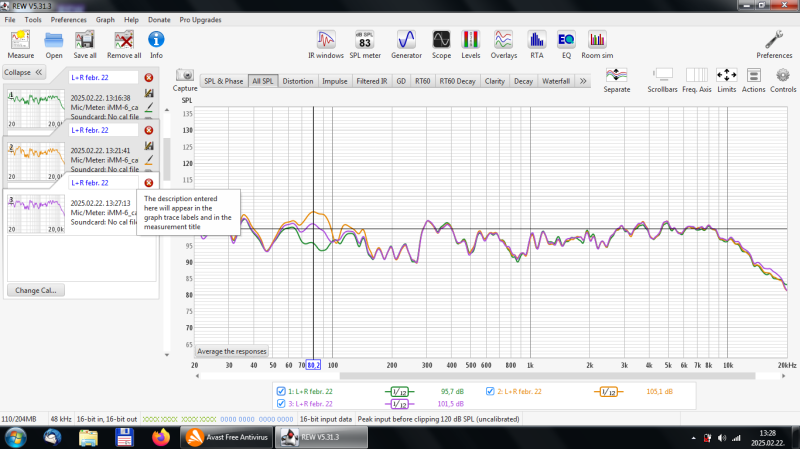Open graph Limits dialog
The width and height of the screenshot is (800, 449).
point(727,80)
